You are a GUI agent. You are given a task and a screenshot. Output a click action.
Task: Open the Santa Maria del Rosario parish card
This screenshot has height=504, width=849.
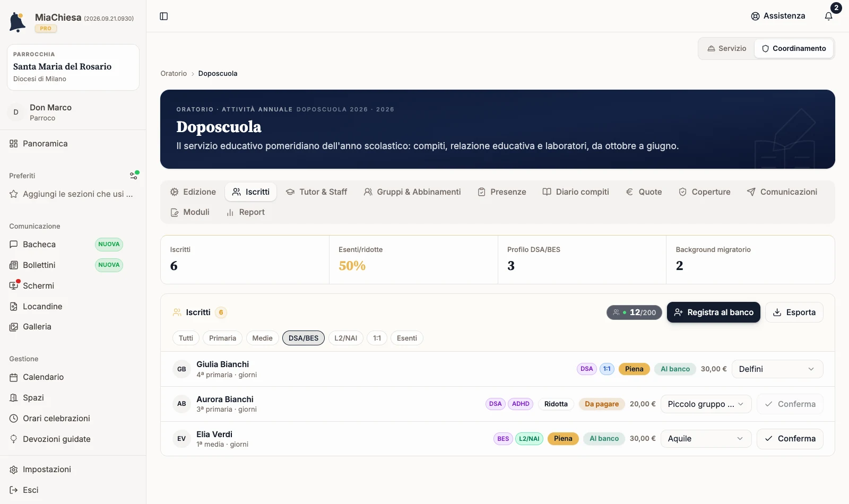(x=73, y=67)
